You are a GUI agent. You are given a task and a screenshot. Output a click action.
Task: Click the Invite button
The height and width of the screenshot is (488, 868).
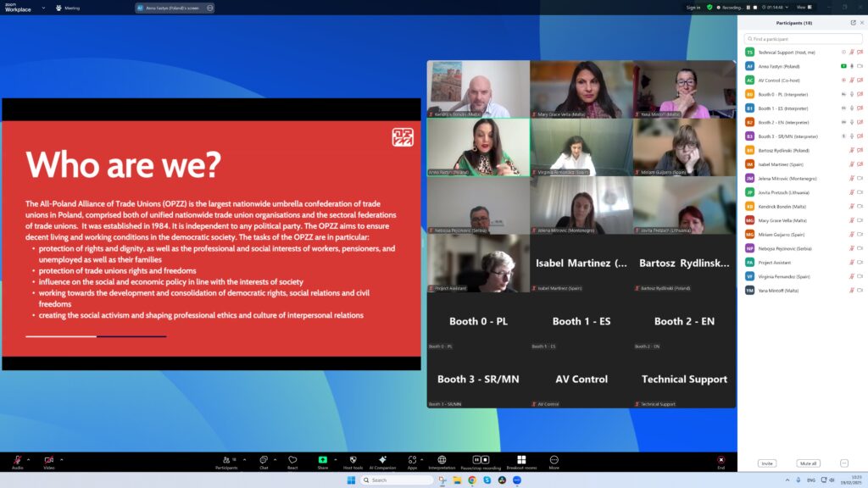click(x=767, y=463)
